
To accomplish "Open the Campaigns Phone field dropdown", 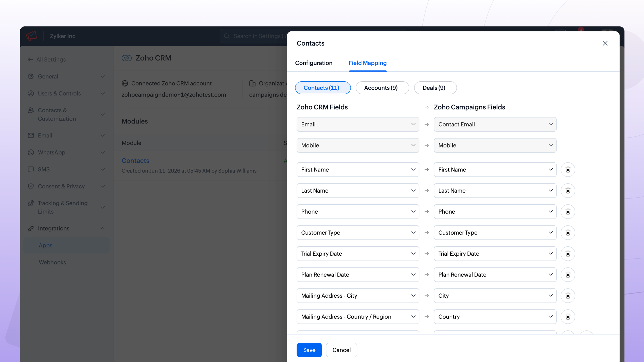I will (495, 212).
